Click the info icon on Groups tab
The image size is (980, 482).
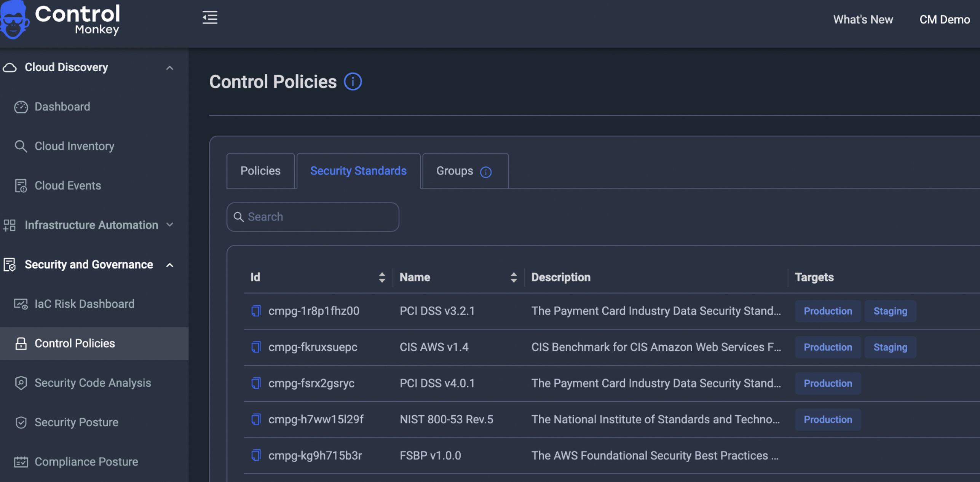point(485,172)
